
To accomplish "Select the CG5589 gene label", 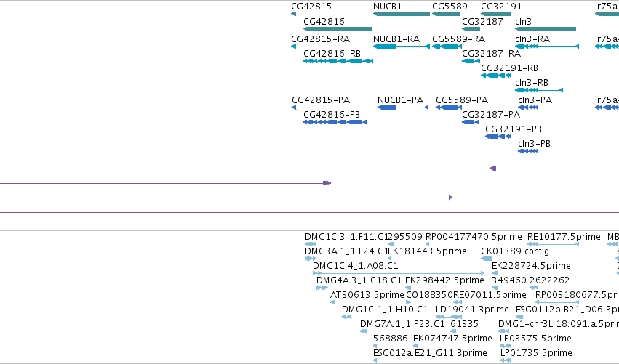I will pos(450,7).
